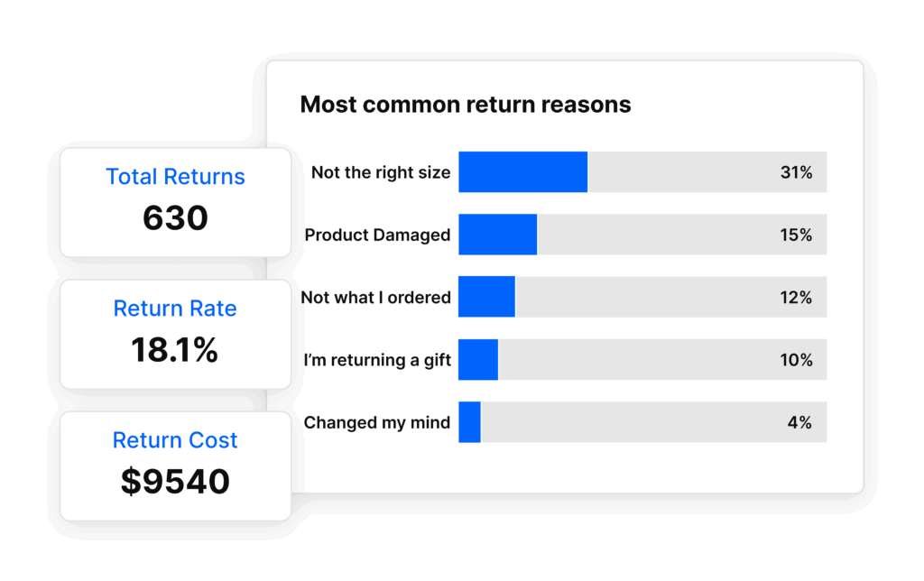Image resolution: width=924 pixels, height=581 pixels.
Task: Click the blue bar for Not the right size
Action: coord(523,172)
